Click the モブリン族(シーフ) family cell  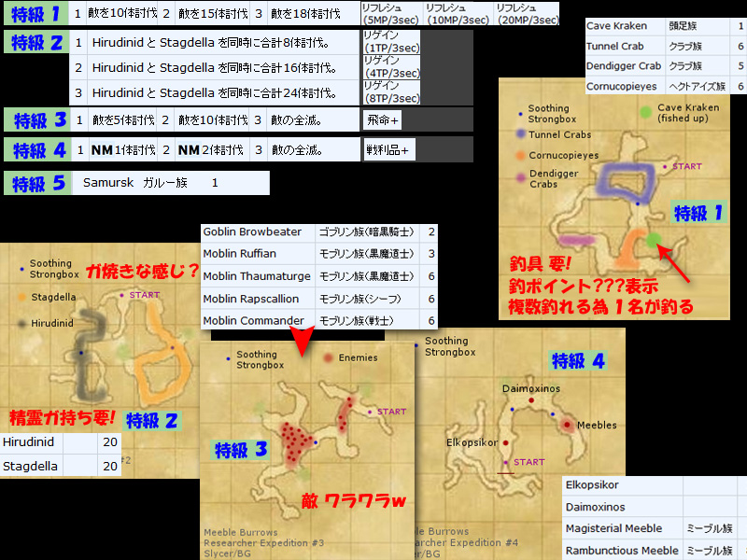367,299
